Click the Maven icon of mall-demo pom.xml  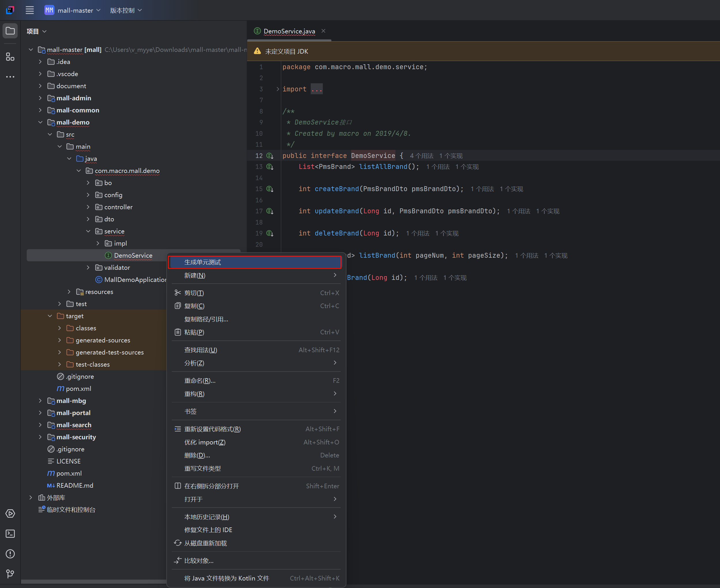coord(60,389)
